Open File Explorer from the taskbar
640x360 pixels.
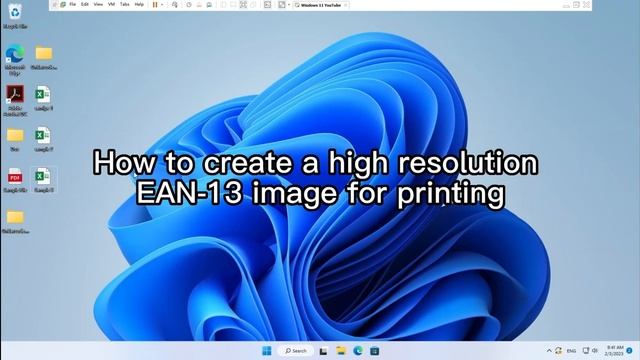click(341, 351)
